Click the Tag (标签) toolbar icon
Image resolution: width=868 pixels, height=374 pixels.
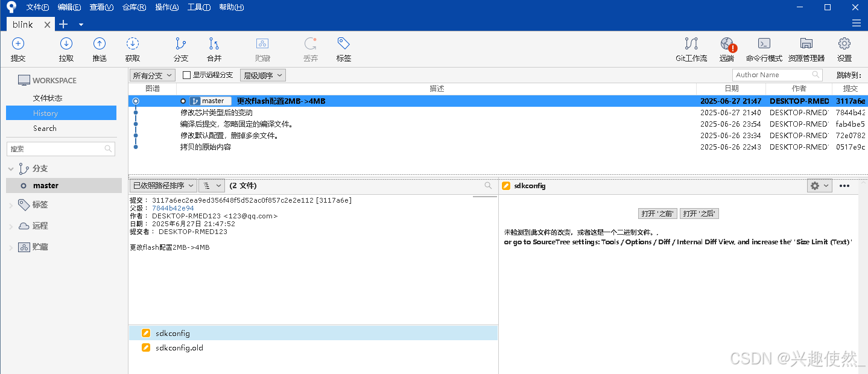(344, 43)
